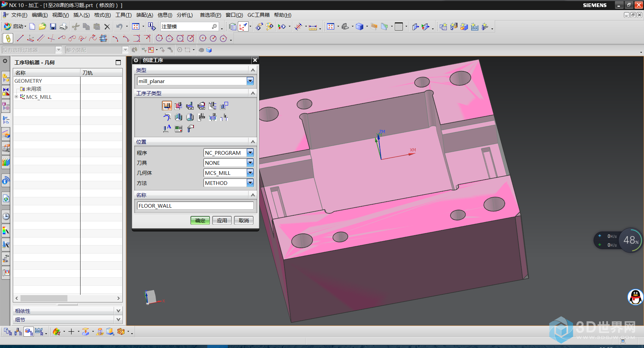Select the Planar Profile subtype with square
644x348 pixels.
(224, 106)
